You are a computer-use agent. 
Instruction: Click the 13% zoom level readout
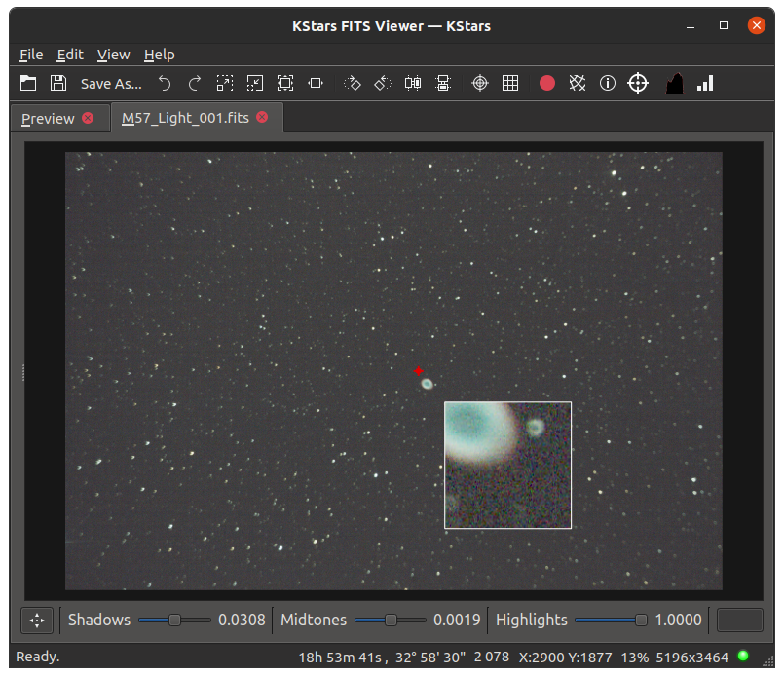(x=634, y=658)
